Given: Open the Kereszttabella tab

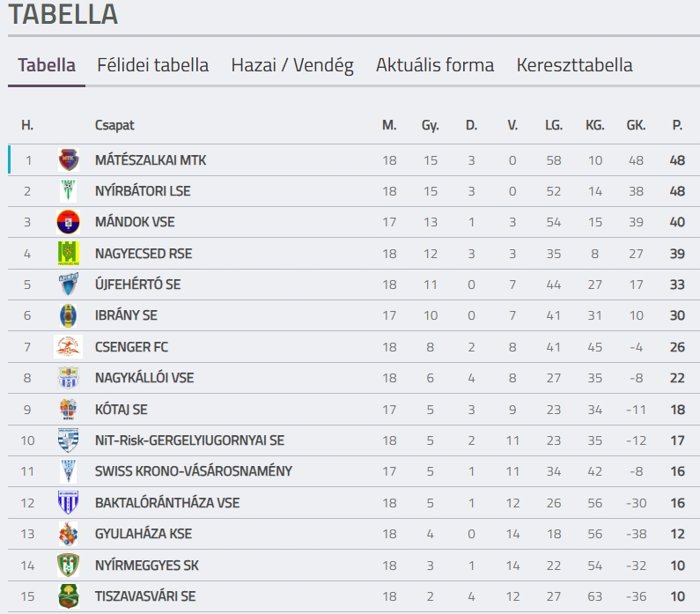Looking at the screenshot, I should click(x=574, y=65).
